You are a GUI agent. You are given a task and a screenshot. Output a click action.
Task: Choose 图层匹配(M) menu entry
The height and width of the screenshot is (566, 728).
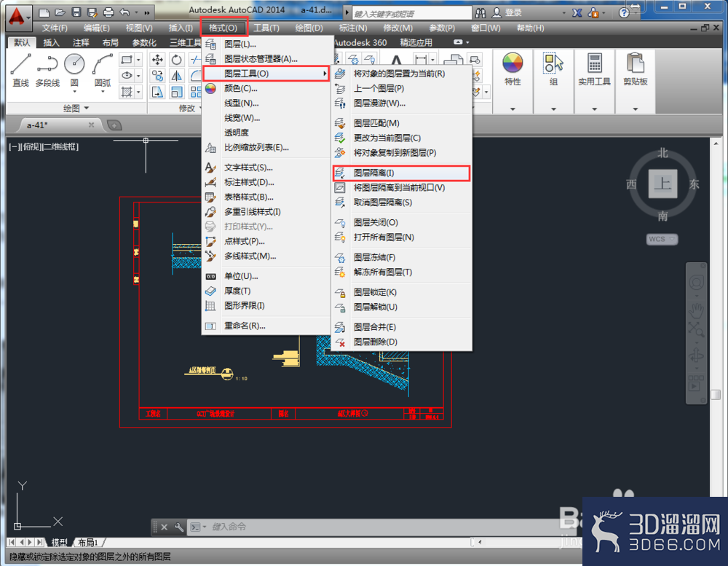[x=402, y=123]
